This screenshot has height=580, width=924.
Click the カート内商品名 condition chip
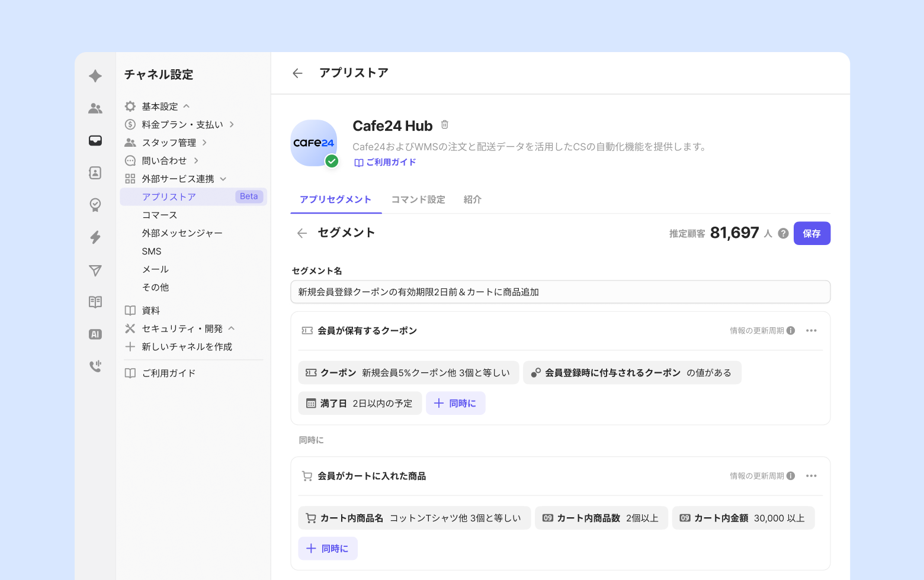(x=414, y=518)
